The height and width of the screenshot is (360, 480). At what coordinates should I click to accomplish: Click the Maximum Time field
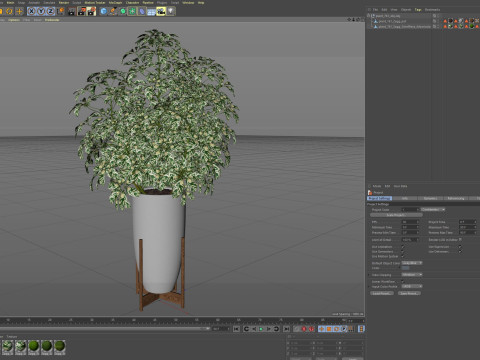coord(467,227)
